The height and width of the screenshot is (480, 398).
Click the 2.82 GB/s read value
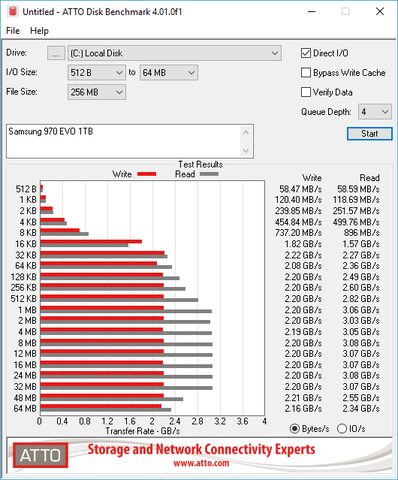point(361,299)
